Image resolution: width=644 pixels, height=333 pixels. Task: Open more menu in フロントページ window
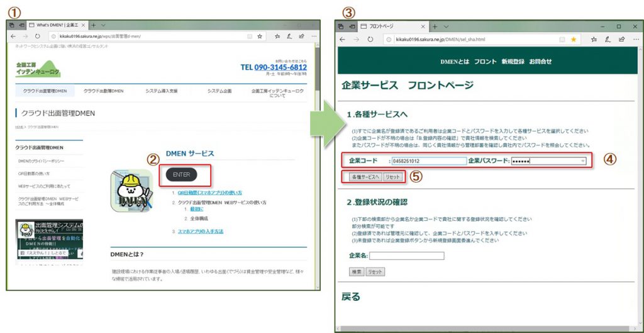(636, 40)
